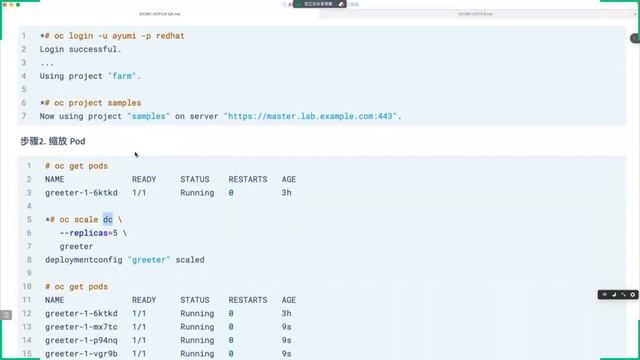Click pod name "greeter-1-mx7tc"
The height and width of the screenshot is (360, 640).
81,327
